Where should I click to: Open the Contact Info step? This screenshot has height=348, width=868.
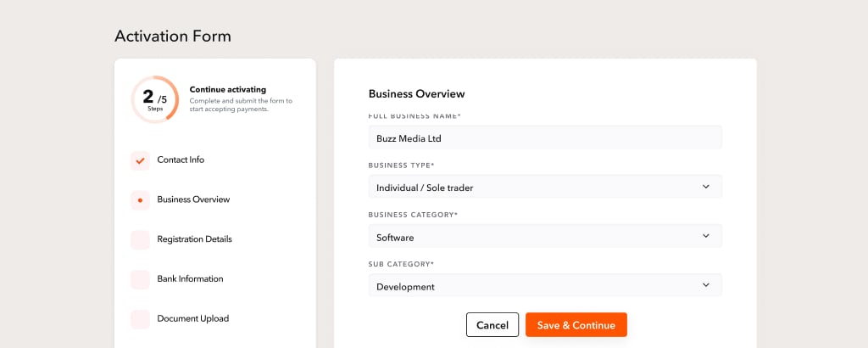[x=181, y=160]
